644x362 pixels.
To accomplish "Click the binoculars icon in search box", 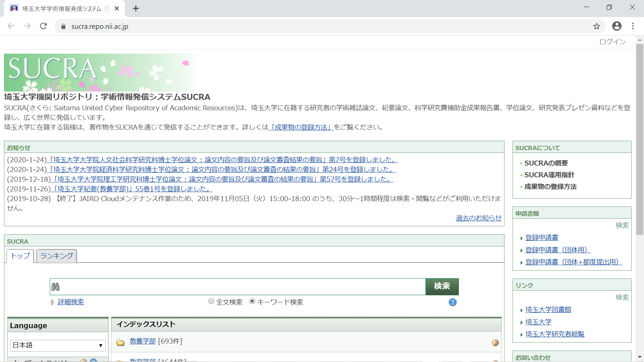I will [x=55, y=287].
